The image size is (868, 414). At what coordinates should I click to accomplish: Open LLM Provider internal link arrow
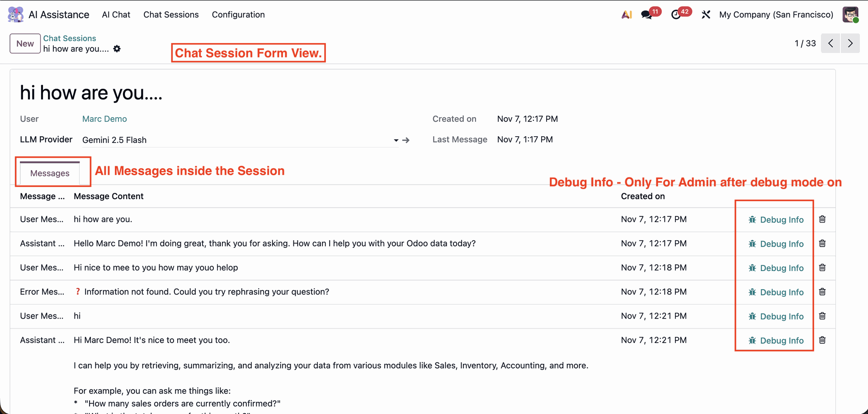point(406,140)
